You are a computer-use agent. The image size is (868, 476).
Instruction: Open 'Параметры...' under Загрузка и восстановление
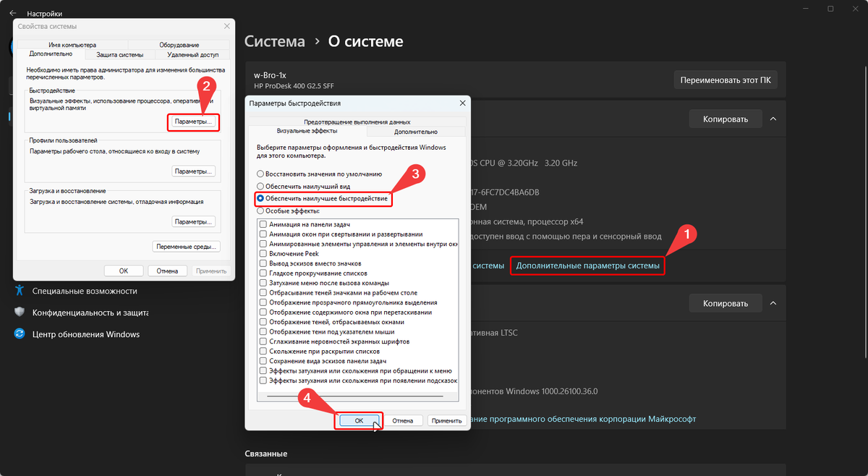pyautogui.click(x=195, y=221)
